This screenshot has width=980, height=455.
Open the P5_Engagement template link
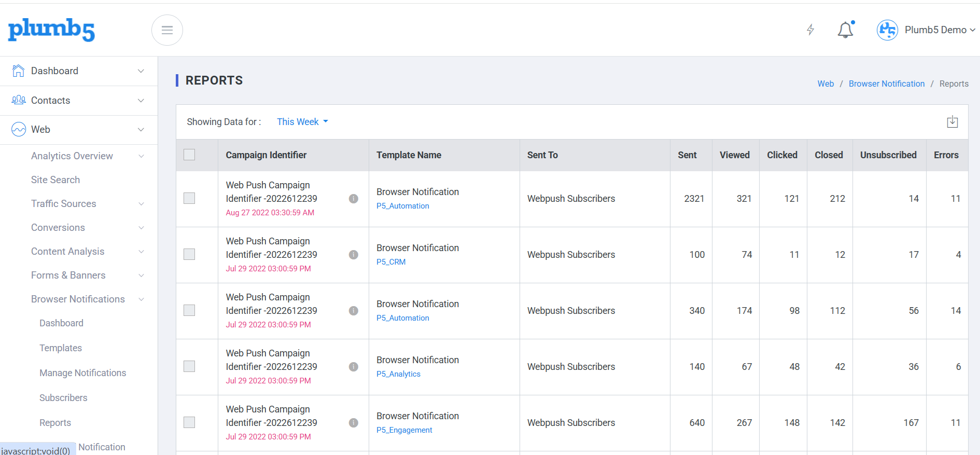404,430
